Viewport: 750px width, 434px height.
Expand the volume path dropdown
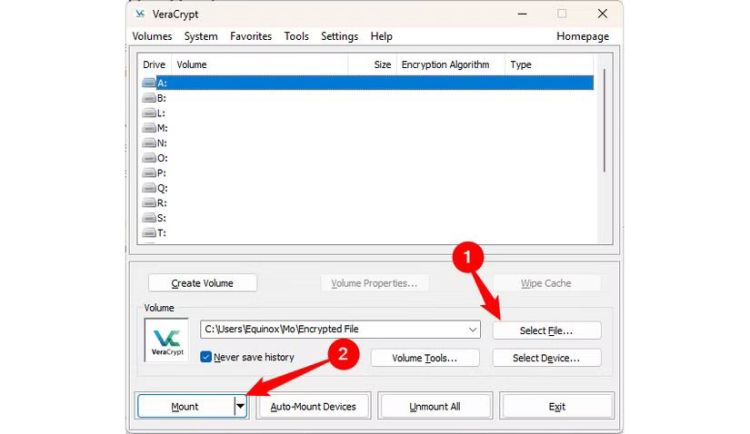coord(473,329)
